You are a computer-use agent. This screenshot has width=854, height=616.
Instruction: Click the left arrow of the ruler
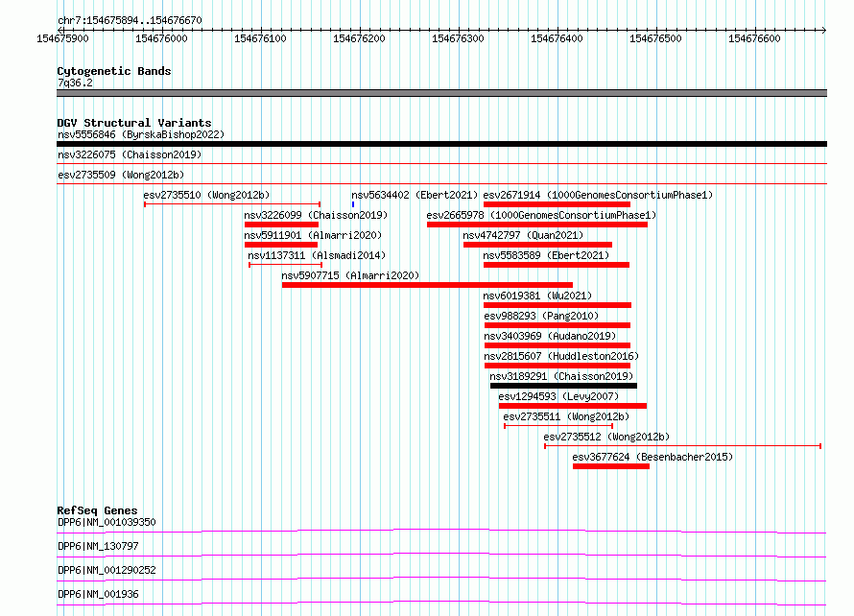[x=59, y=31]
